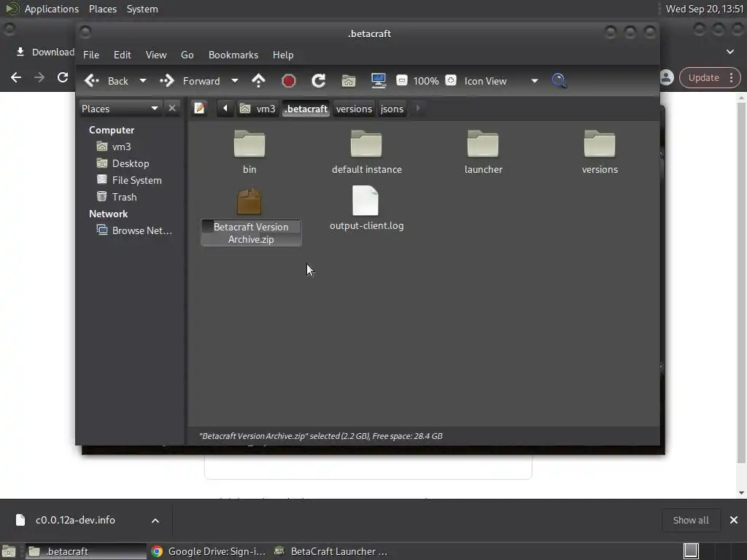
Task: Click the output-client.log file name label
Action: point(366,226)
